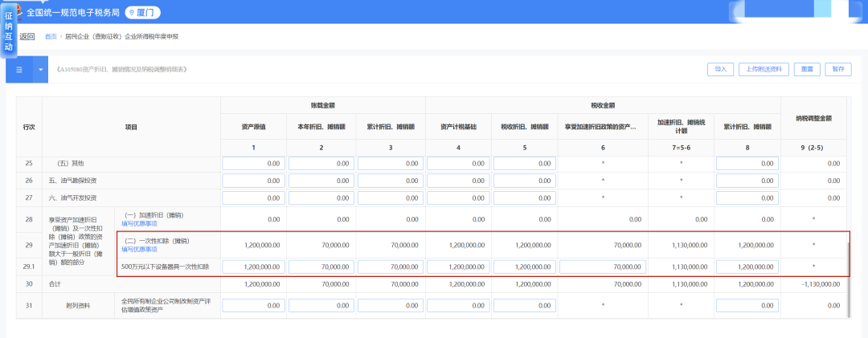The height and width of the screenshot is (338, 868).
Task: Click the tax bureau emblem logo
Action: (15, 13)
